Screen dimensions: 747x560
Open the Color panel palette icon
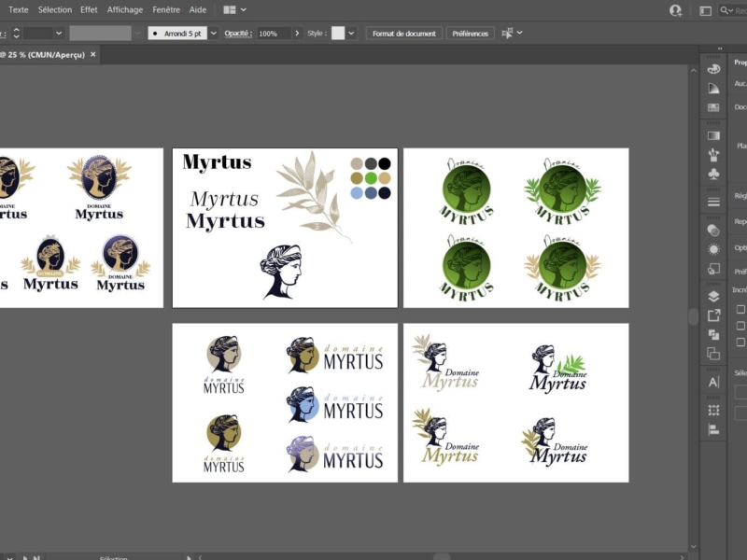[713, 68]
